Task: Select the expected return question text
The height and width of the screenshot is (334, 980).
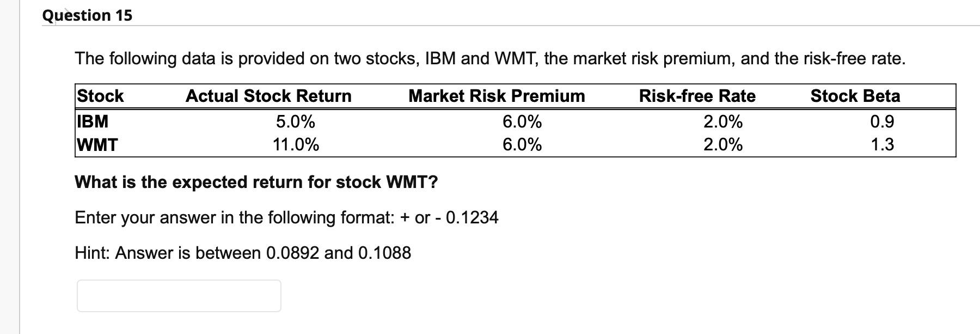Action: click(x=257, y=183)
